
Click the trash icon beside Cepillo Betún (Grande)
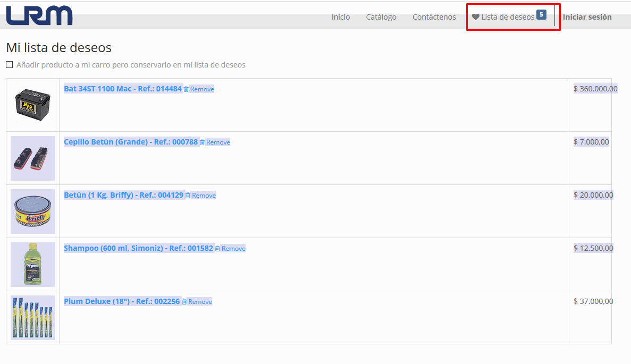click(203, 142)
